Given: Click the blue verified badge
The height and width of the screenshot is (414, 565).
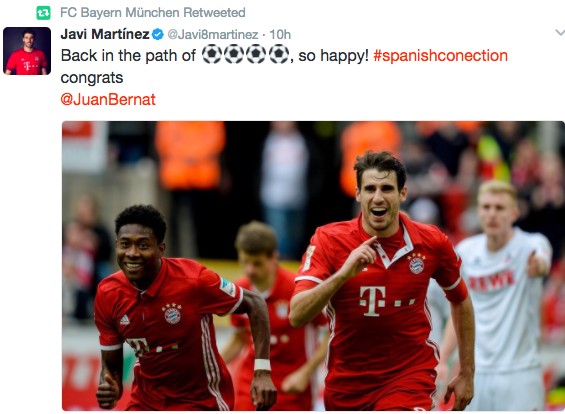Looking at the screenshot, I should coord(158,35).
